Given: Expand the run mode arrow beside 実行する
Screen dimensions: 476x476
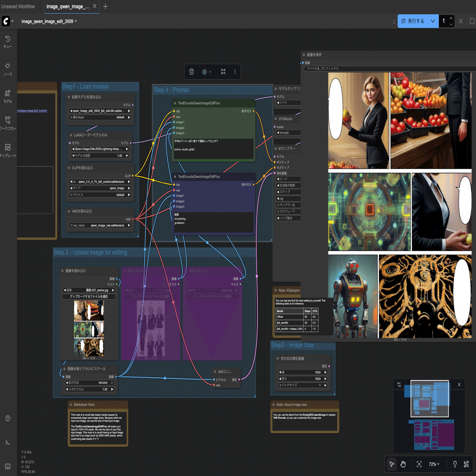Looking at the screenshot, I should [x=433, y=21].
